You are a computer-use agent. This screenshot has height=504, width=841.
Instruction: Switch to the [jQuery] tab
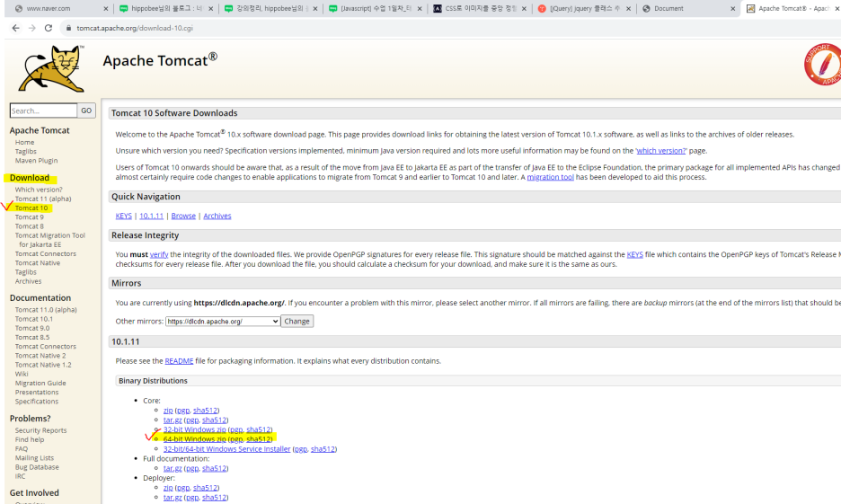[x=585, y=9]
